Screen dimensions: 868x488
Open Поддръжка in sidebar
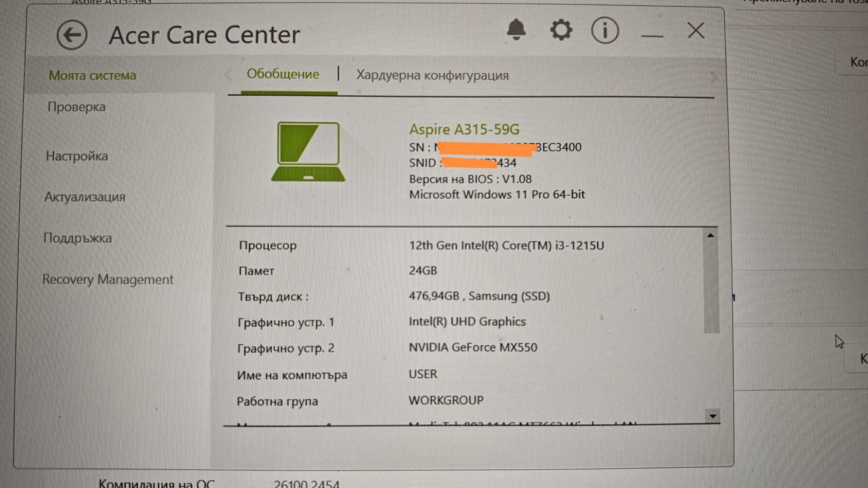78,238
